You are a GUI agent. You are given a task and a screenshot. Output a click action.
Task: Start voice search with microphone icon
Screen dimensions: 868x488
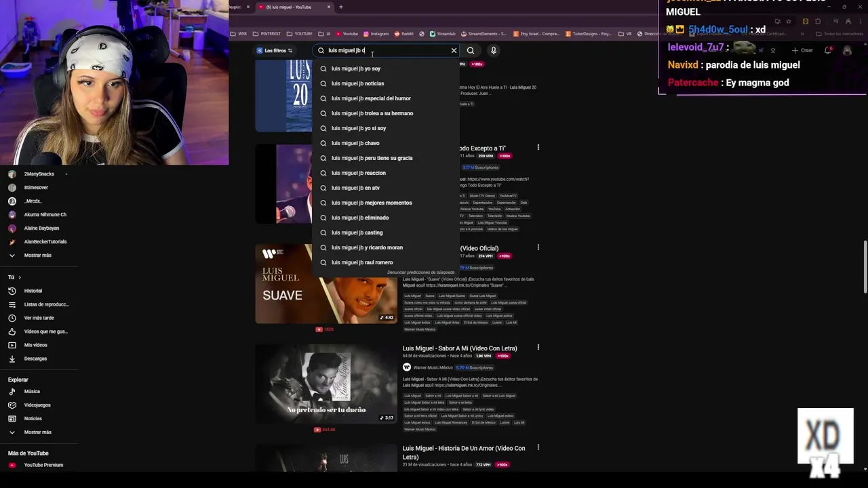pos(494,50)
